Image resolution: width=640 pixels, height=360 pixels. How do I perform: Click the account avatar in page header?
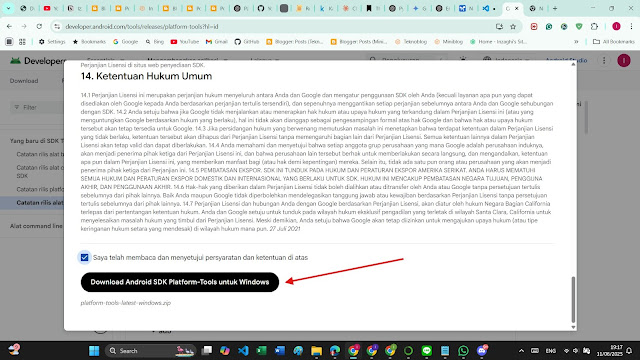pos(624,60)
